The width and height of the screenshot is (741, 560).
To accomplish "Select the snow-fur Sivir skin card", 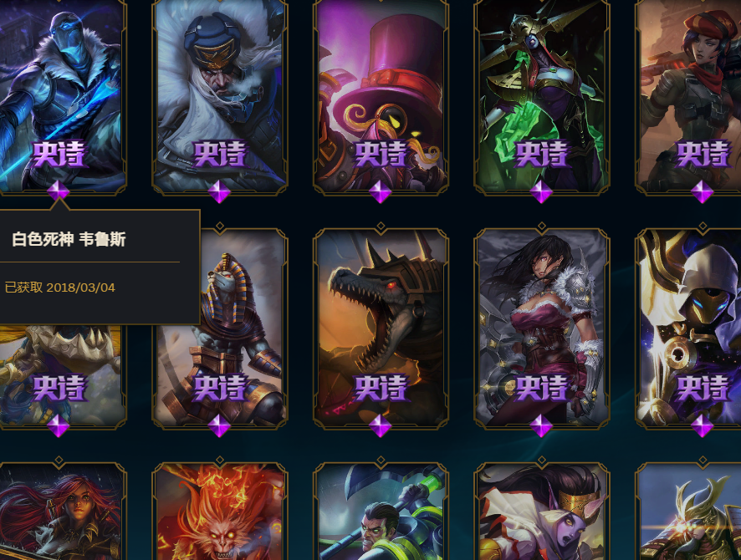I will click(542, 329).
